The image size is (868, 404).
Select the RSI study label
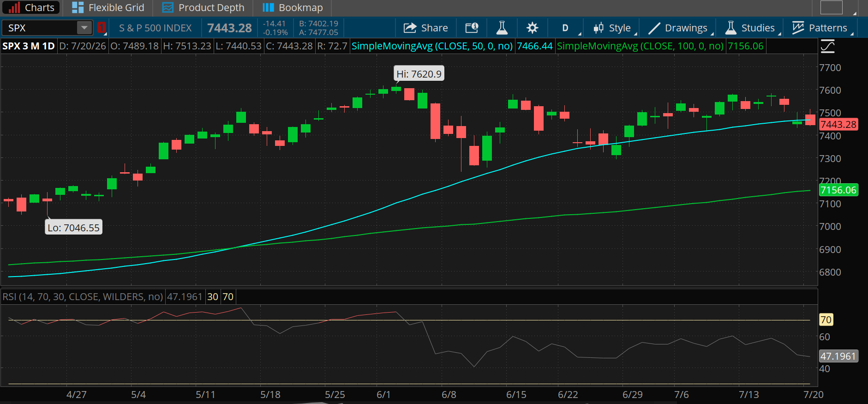(83, 296)
